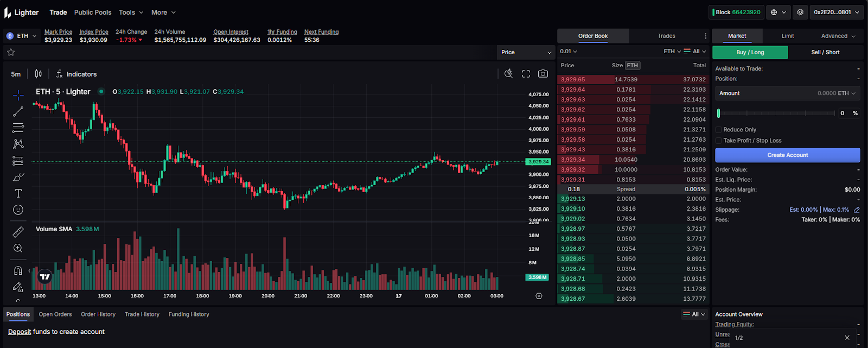Favorite the market with star icon

pyautogui.click(x=11, y=52)
